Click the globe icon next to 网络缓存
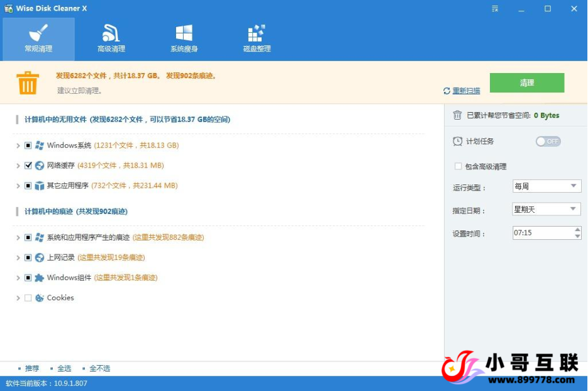The image size is (588, 391). click(38, 166)
